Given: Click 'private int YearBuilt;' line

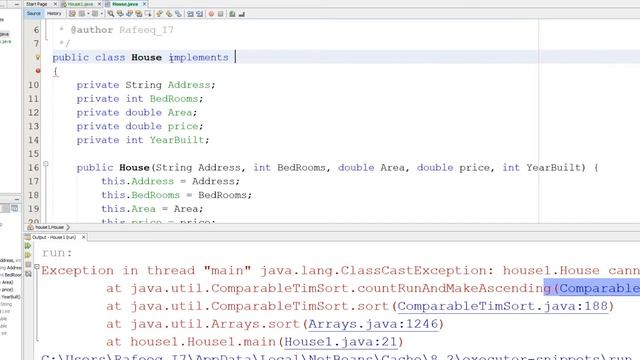Looking at the screenshot, I should pyautogui.click(x=143, y=140).
